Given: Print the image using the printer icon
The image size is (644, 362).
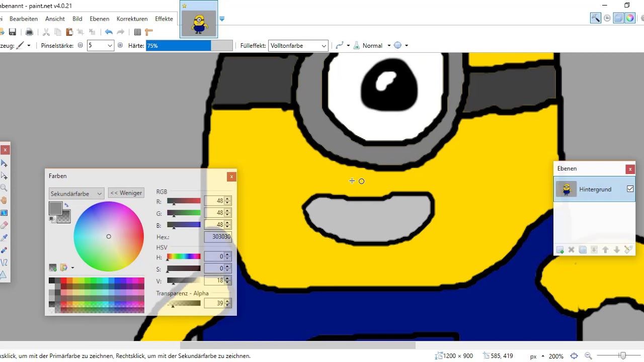Looking at the screenshot, I should [29, 32].
